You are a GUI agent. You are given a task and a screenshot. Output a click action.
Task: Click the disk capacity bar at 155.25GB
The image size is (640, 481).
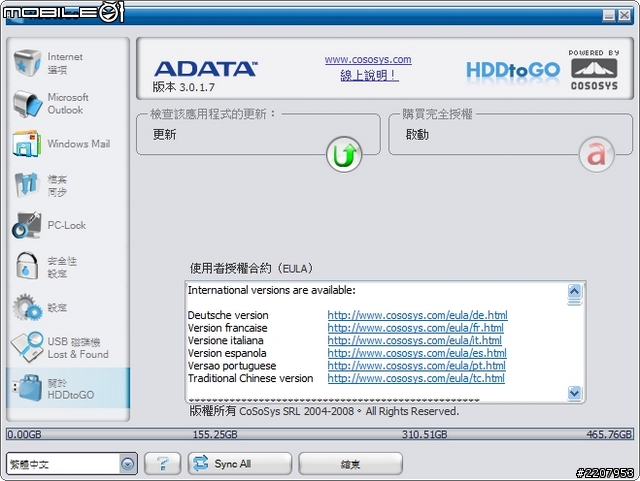(x=215, y=434)
